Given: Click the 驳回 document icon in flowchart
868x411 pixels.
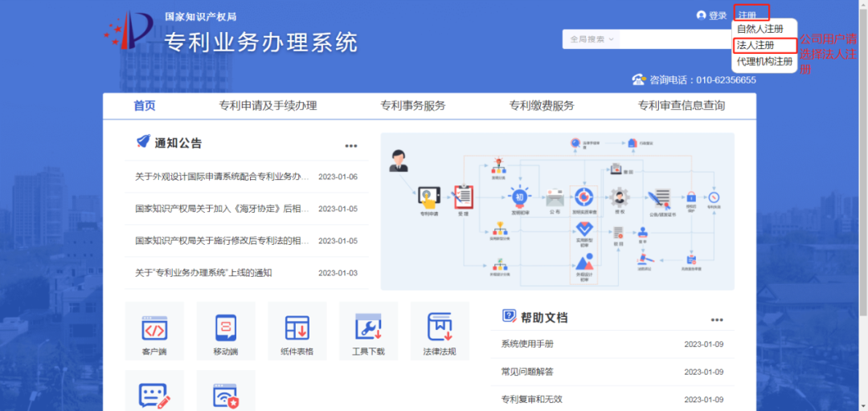Looking at the screenshot, I should coord(618,233).
